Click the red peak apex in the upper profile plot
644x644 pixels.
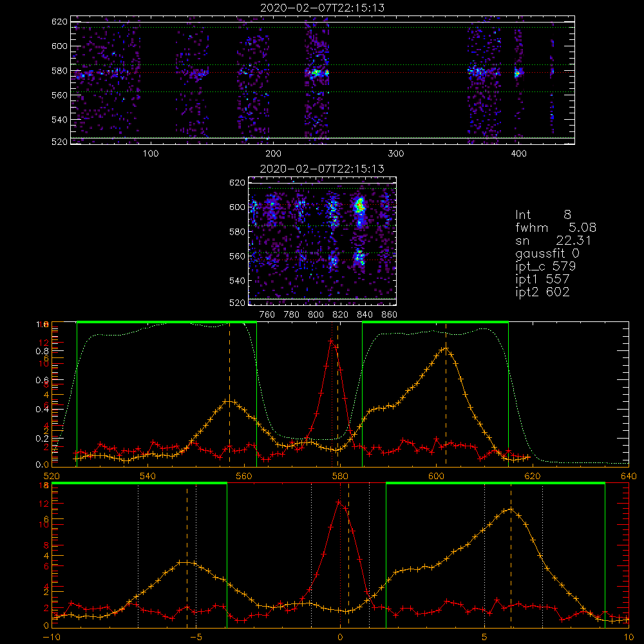click(x=330, y=341)
